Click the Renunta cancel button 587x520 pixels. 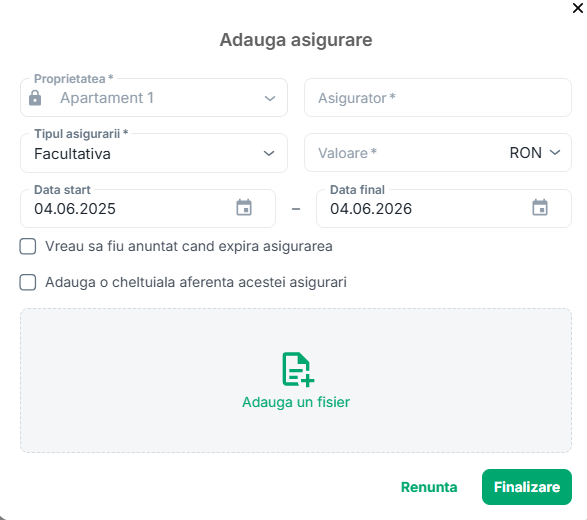(429, 487)
